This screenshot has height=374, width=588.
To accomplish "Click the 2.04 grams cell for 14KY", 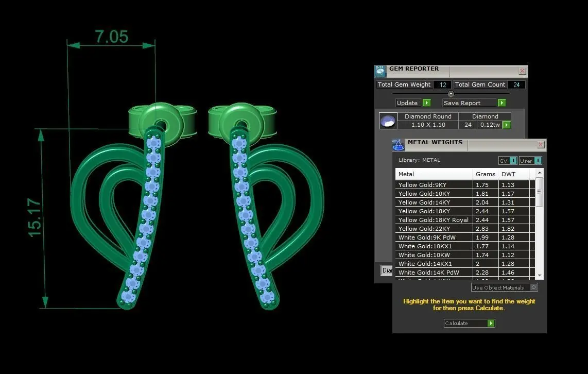I will point(486,202).
